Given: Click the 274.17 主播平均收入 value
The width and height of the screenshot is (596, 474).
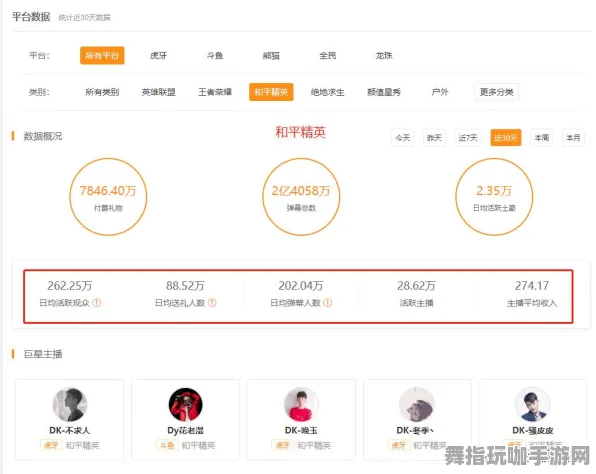Looking at the screenshot, I should [x=532, y=285].
